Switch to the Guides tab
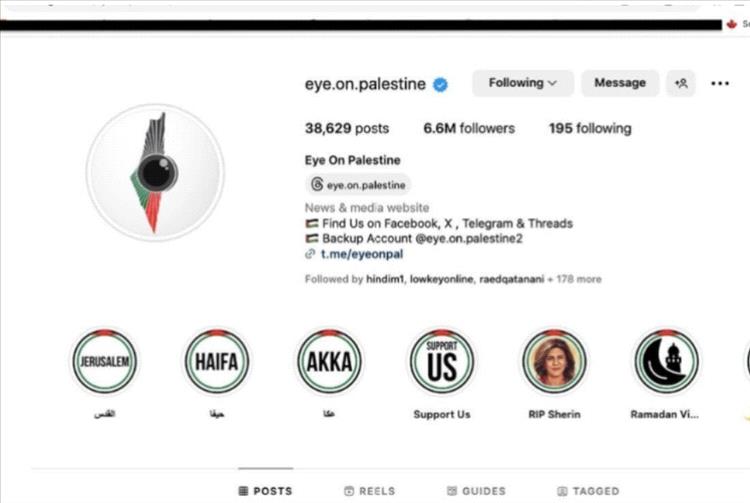Screen dimensions: 750x503 click(476, 491)
